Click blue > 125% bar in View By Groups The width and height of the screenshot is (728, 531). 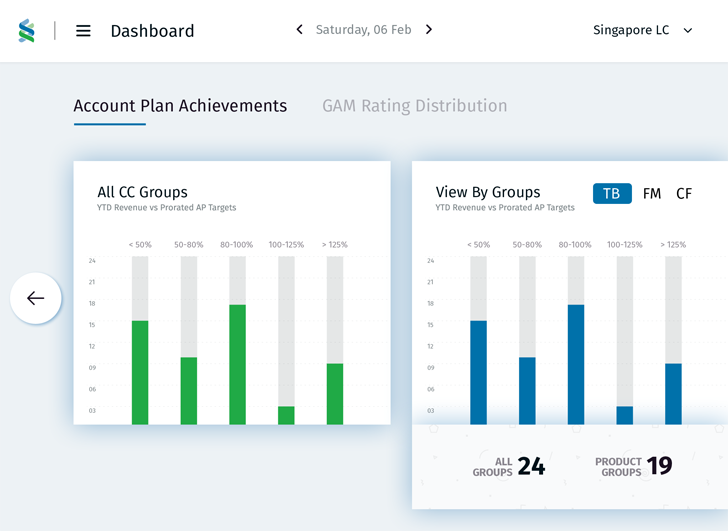673,394
